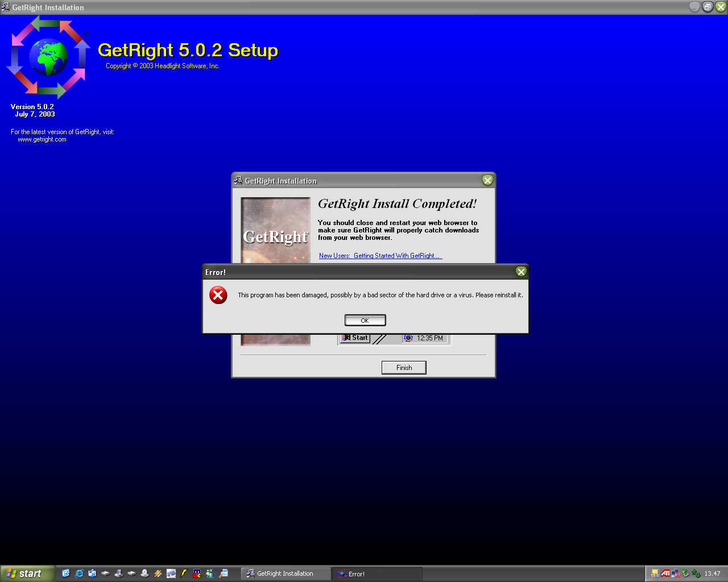Open the search magnifier quick launch icon

223,573
